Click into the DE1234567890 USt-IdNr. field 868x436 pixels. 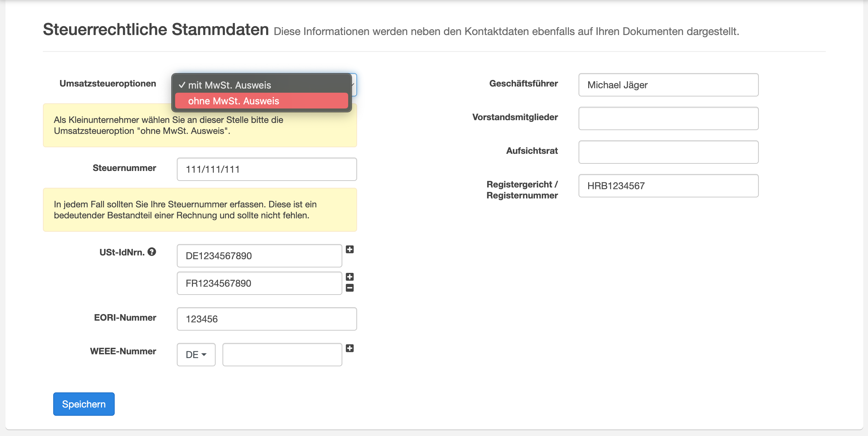(x=259, y=256)
